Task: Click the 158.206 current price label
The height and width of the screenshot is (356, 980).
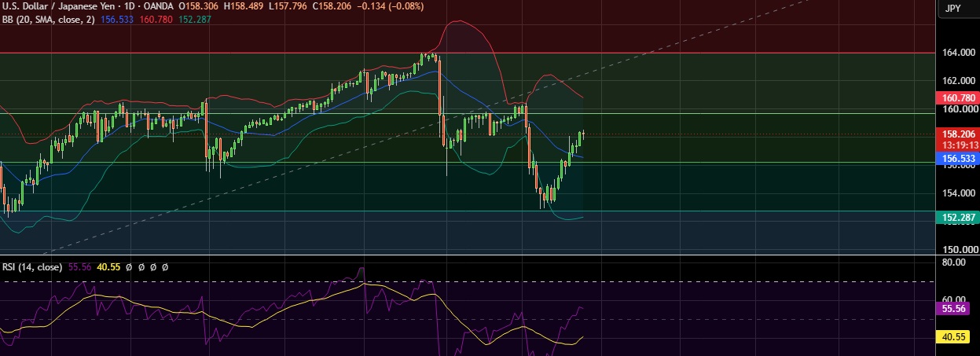Action: point(959,134)
